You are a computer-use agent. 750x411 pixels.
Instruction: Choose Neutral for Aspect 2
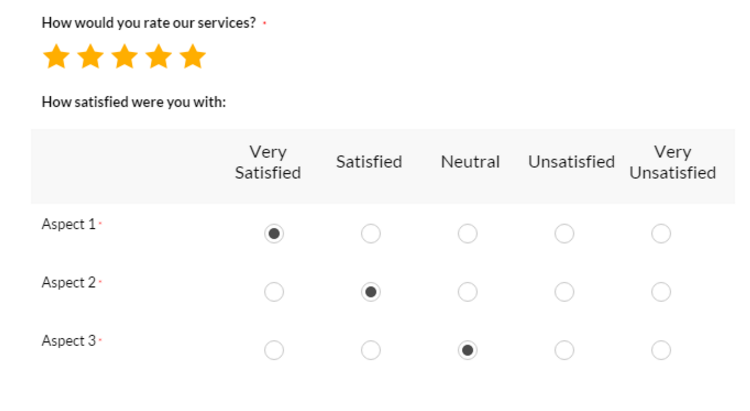467,292
